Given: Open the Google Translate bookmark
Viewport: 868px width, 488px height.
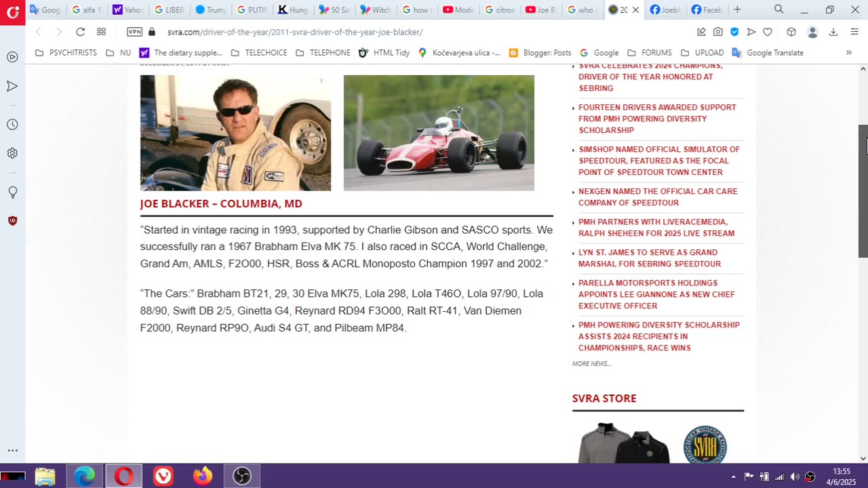Looking at the screenshot, I should [768, 52].
